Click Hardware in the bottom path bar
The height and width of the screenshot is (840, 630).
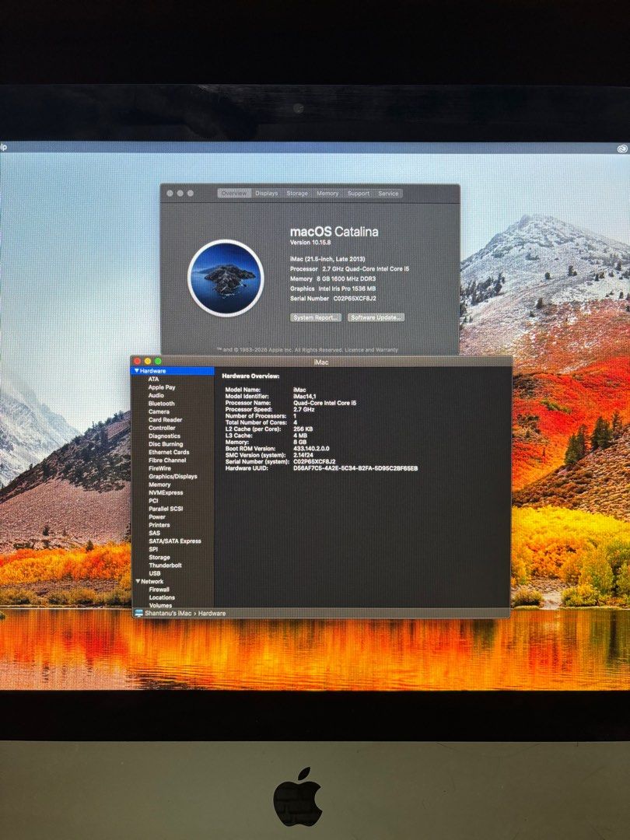[x=212, y=613]
